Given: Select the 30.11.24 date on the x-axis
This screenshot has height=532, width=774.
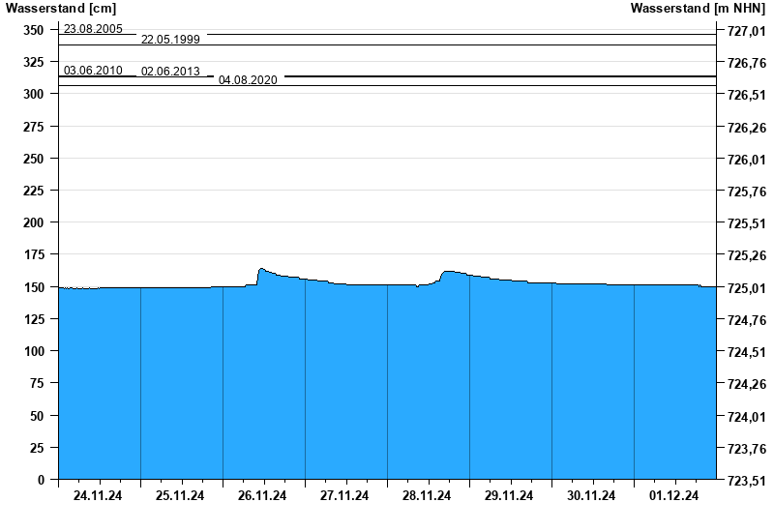Looking at the screenshot, I should [x=591, y=496].
